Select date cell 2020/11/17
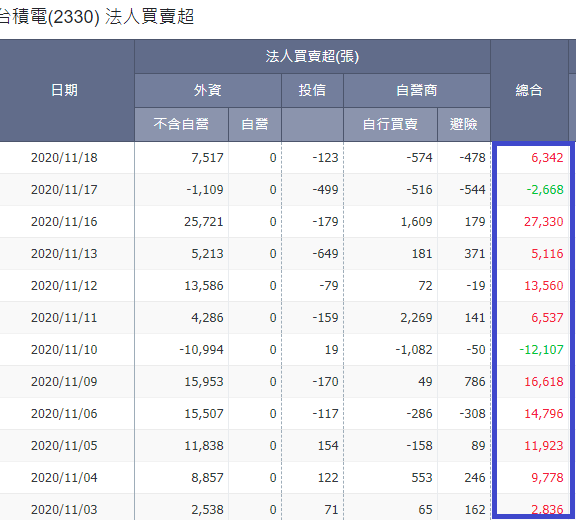The image size is (576, 520). (x=64, y=190)
